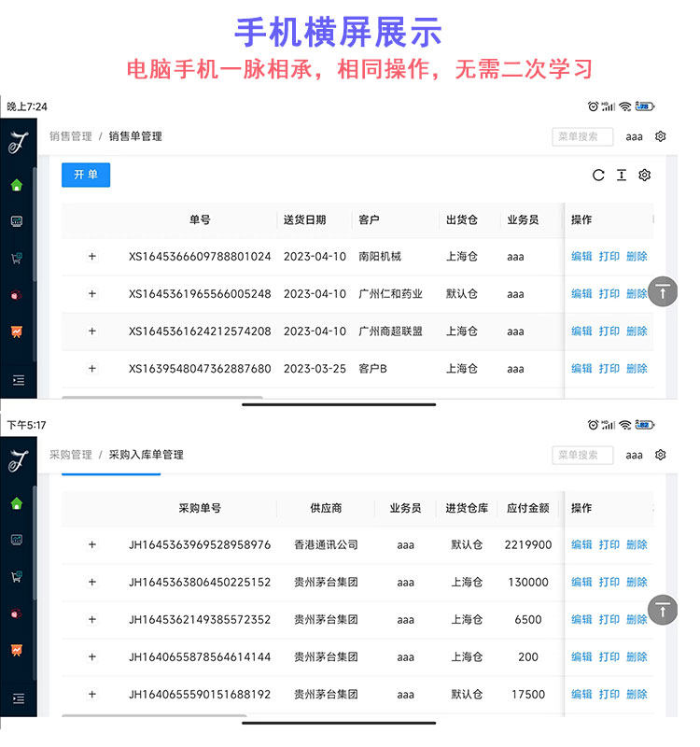Expand row JH1645363806450225152
Screen dimensions: 700x747
point(92,582)
